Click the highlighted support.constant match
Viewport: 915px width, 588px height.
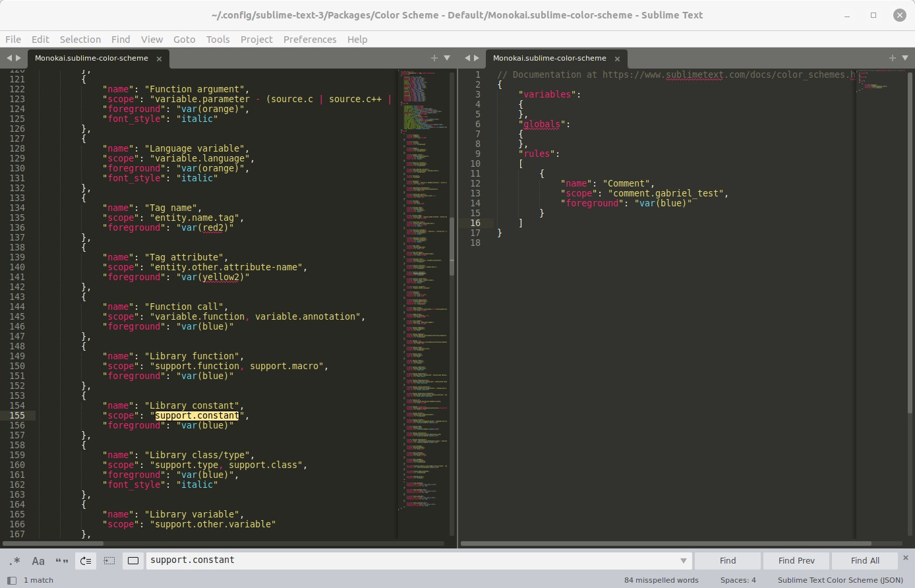[x=197, y=415]
